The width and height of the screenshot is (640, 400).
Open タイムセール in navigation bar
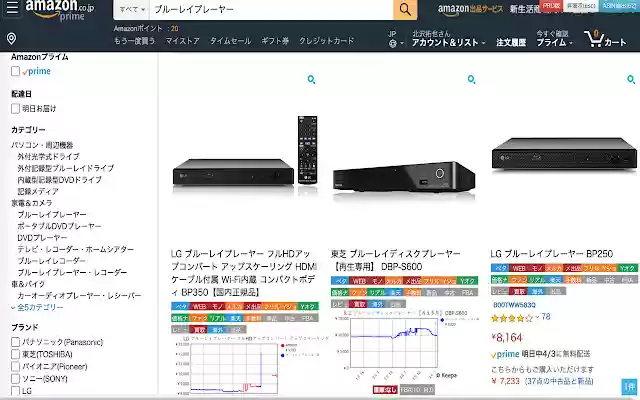tap(230, 41)
